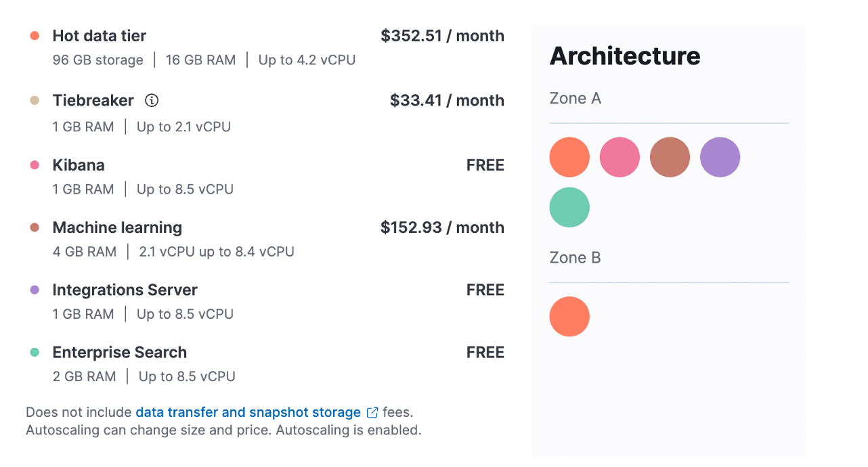Click the $352.51 / month price
The image size is (868, 467).
coord(442,36)
